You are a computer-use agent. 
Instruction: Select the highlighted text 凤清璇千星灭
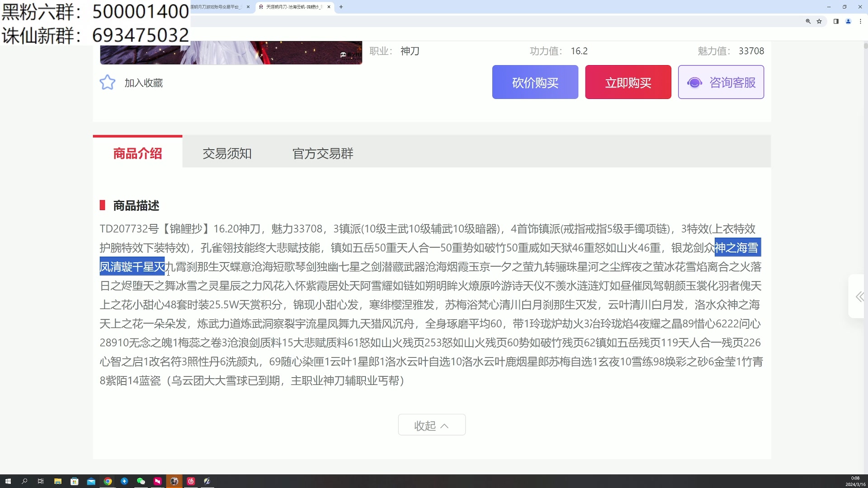tap(132, 267)
